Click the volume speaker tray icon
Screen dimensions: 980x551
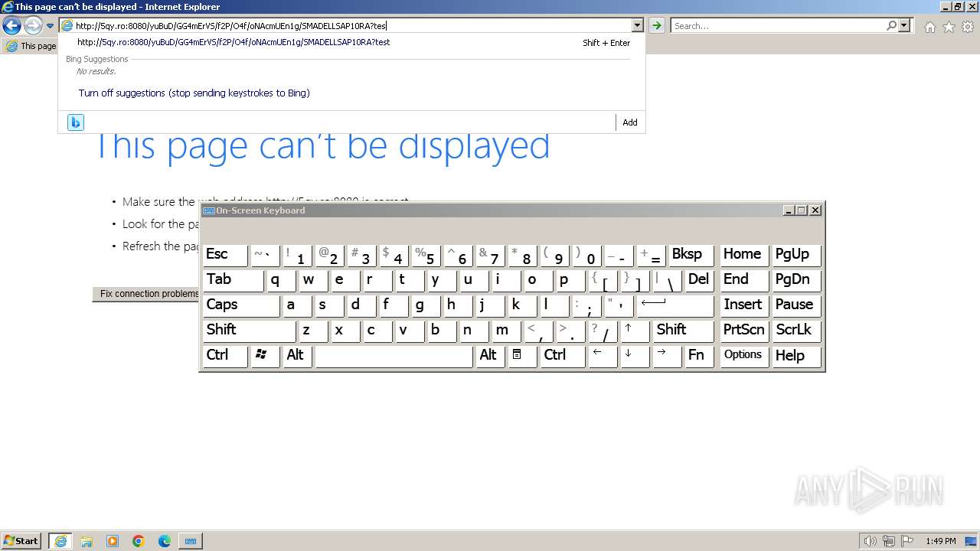[x=870, y=541]
